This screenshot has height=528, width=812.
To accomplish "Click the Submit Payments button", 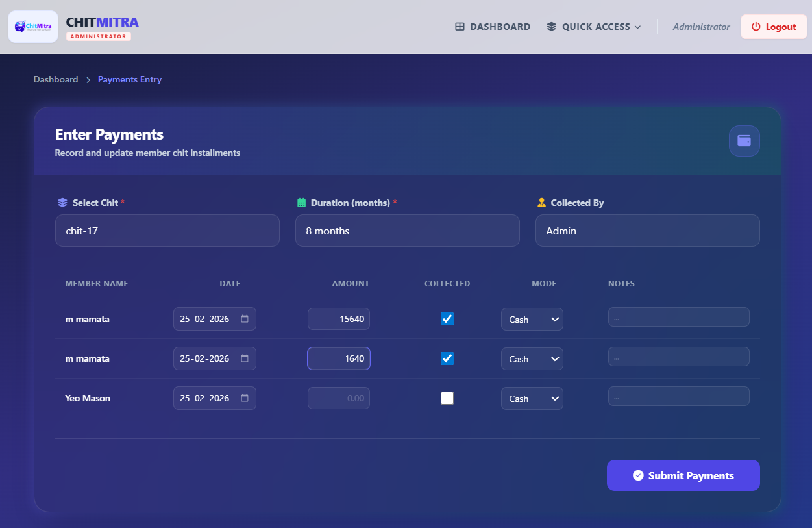I will click(x=683, y=475).
